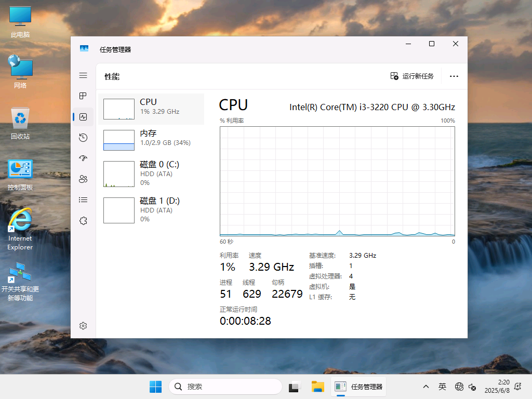Click the muted volume tray icon
The height and width of the screenshot is (399, 532).
[x=472, y=387]
